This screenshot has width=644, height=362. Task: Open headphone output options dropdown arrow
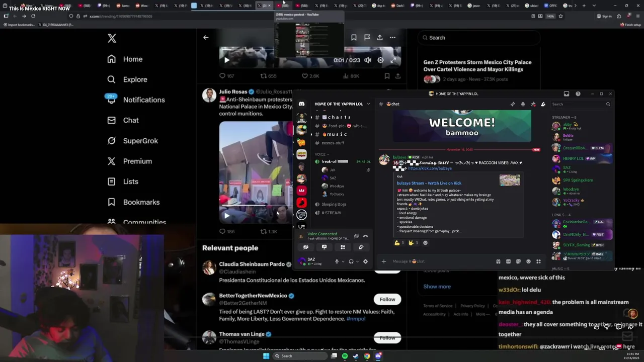357,261
